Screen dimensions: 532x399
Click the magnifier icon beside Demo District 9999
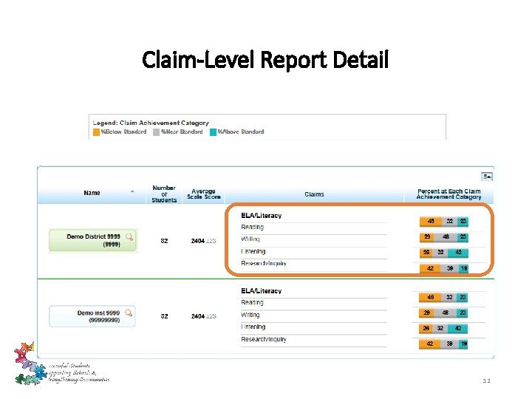coord(129,237)
